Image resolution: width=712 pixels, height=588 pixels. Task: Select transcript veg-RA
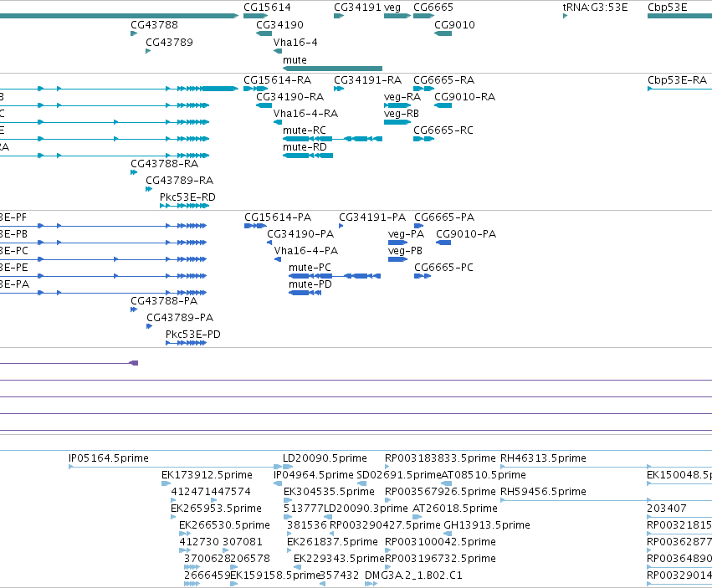click(x=402, y=97)
